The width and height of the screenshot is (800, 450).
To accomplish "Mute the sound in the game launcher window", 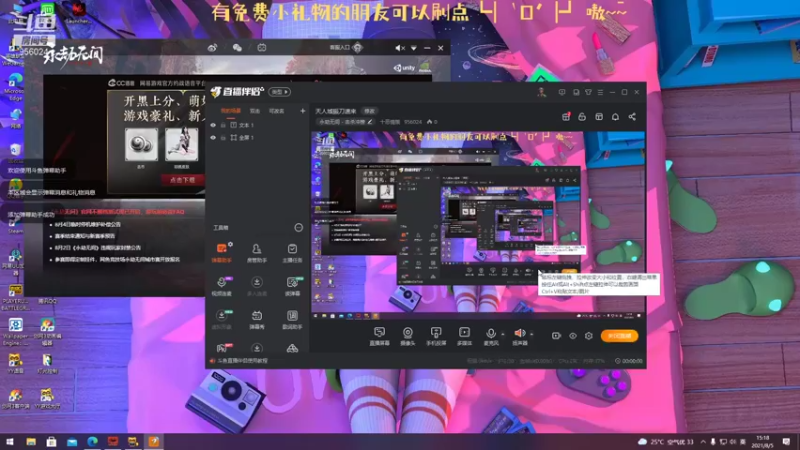I will (399, 48).
